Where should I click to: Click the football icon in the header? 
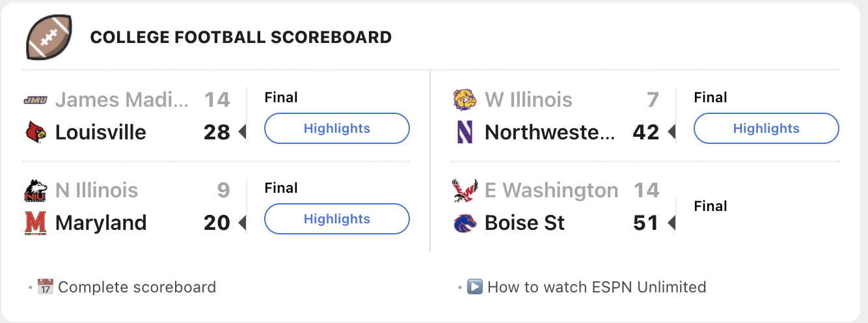[x=49, y=36]
